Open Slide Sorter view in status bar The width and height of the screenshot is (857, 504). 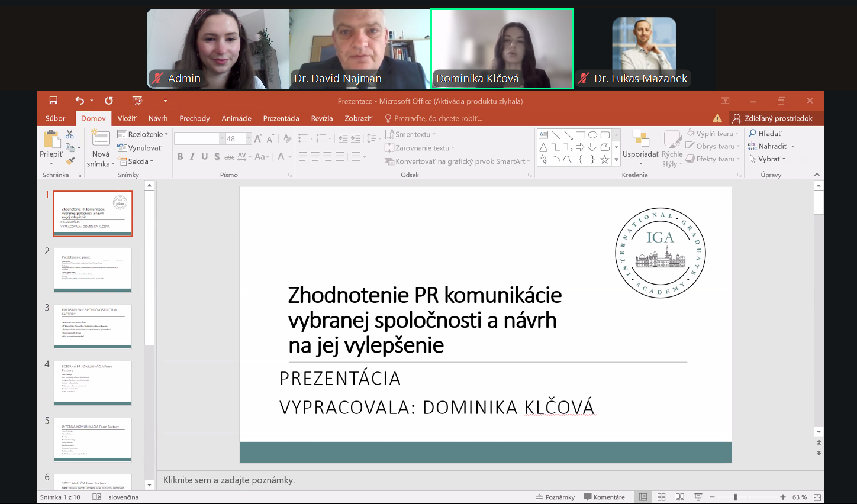[662, 497]
